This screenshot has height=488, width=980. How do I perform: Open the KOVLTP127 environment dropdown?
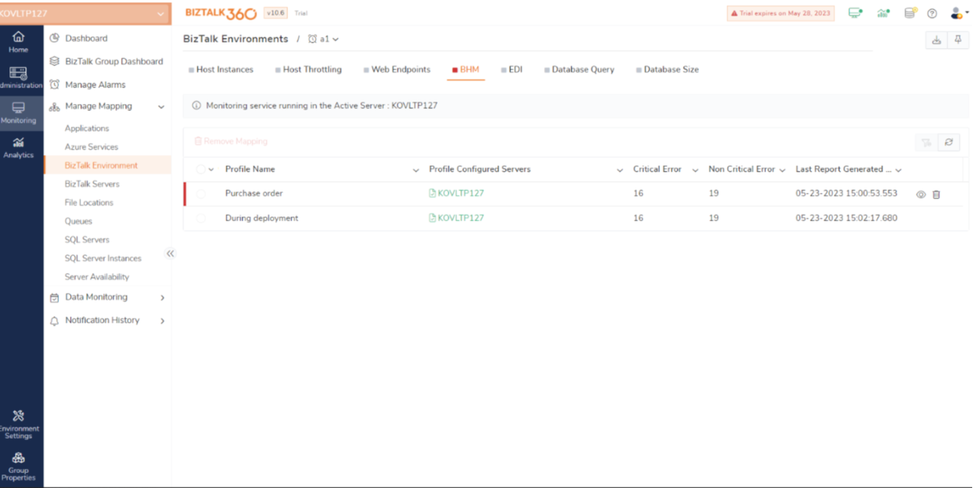pyautogui.click(x=85, y=13)
